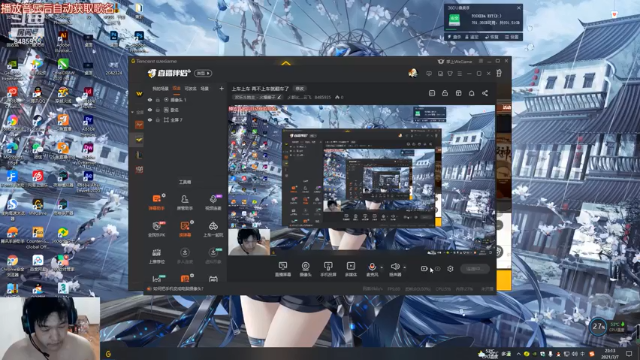This screenshot has height=360, width=640.
Task: Expand the system tray hidden icons arrow
Action: [519, 354]
